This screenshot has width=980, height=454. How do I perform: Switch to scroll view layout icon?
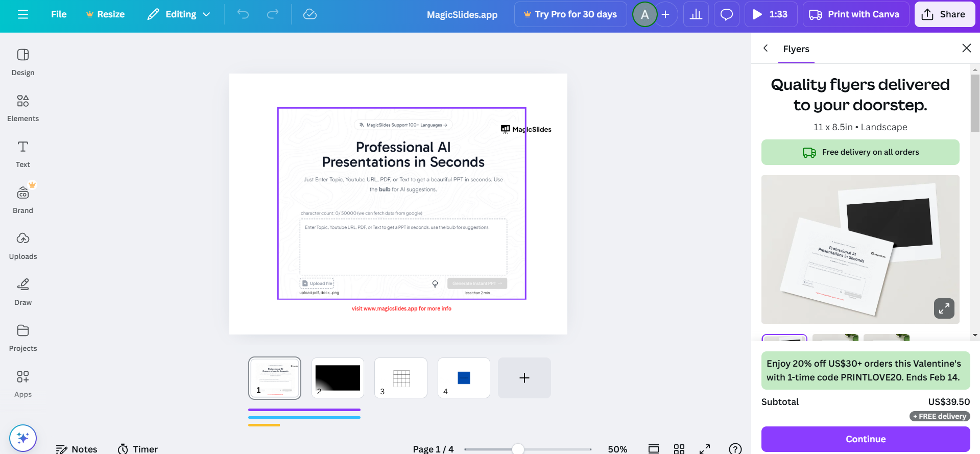tap(654, 449)
